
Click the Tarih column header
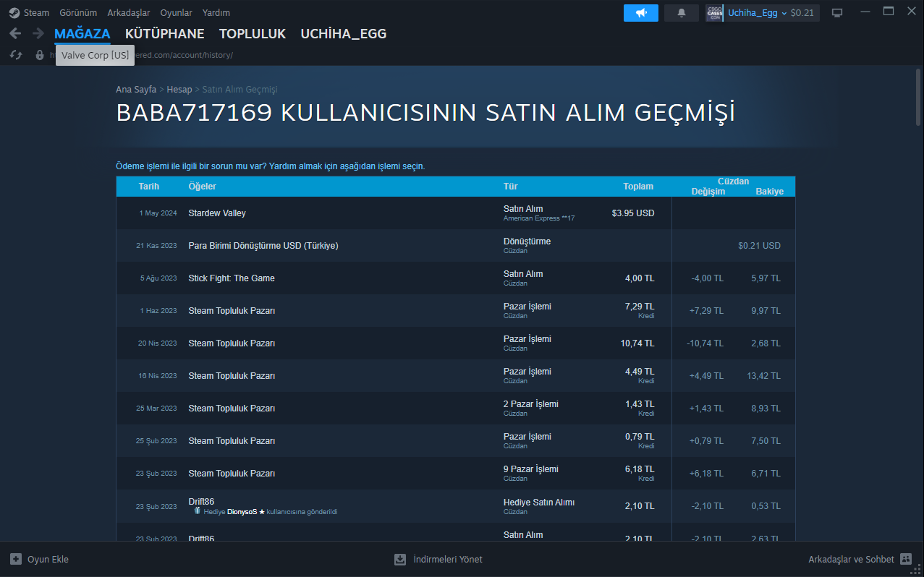pos(149,187)
